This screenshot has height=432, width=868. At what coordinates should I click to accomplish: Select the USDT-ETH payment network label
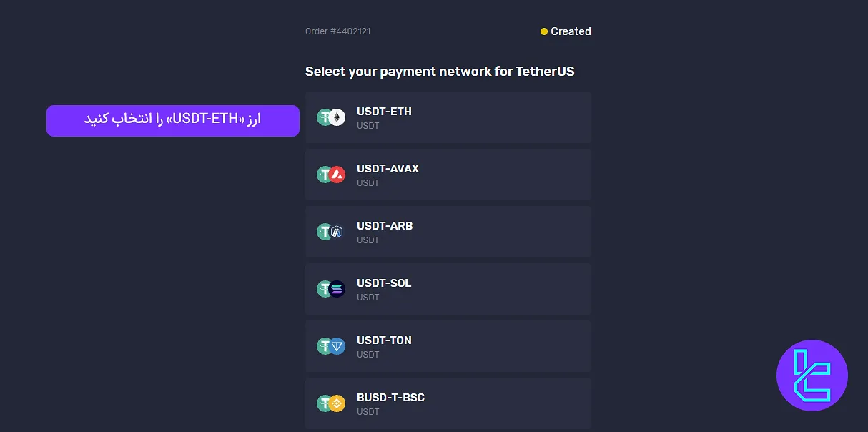384,112
